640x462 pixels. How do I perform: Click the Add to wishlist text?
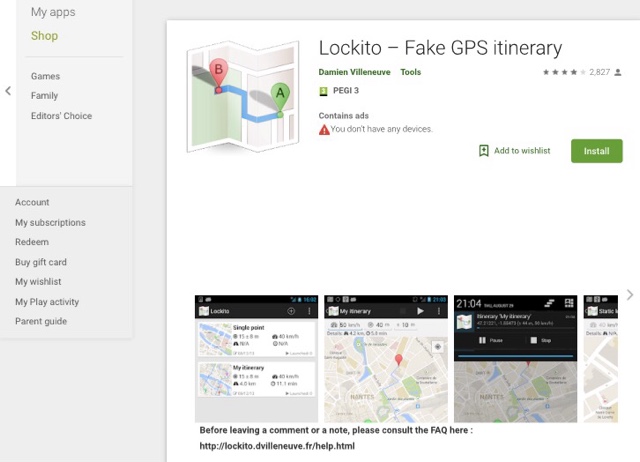point(522,151)
